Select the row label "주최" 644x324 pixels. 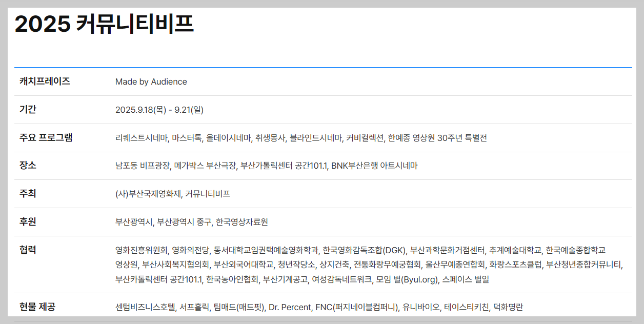tap(28, 194)
